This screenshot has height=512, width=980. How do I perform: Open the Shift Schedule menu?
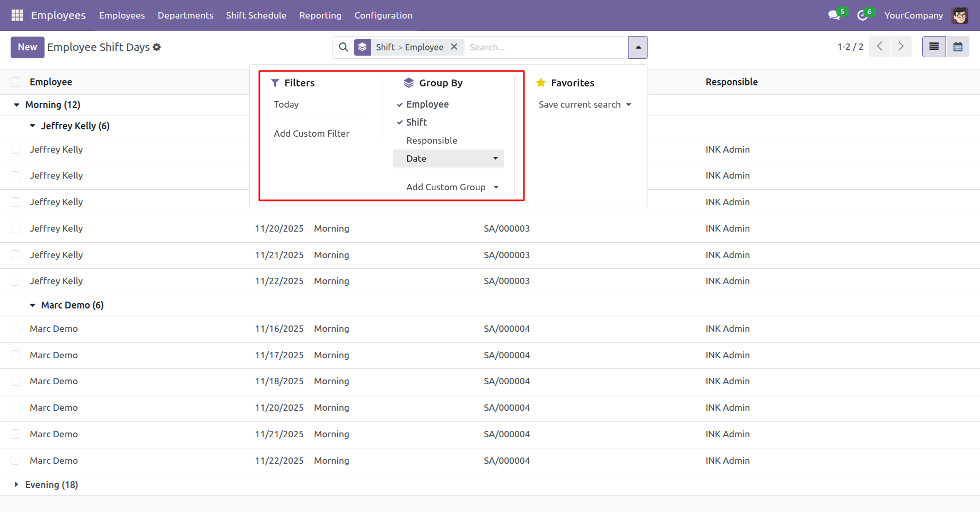(256, 15)
